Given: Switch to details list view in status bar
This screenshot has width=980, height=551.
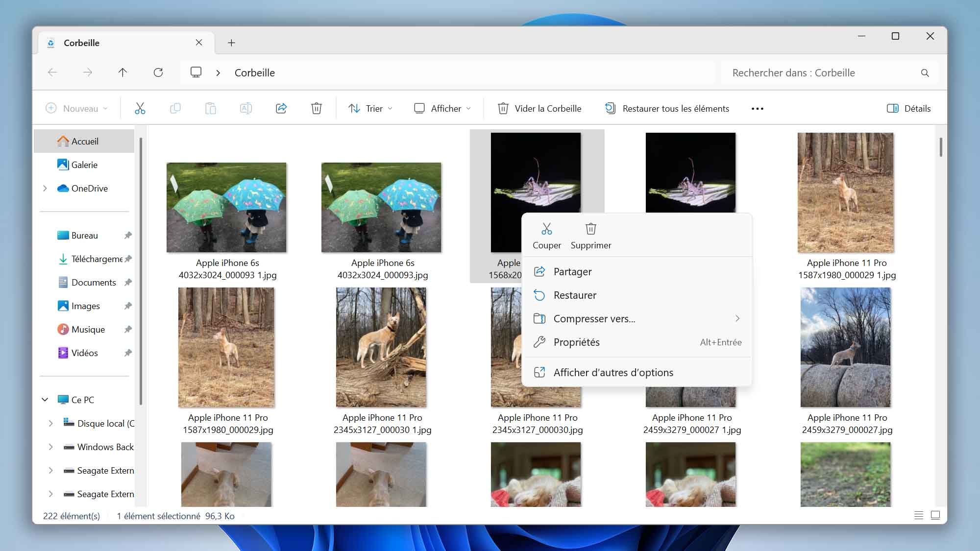Looking at the screenshot, I should (919, 515).
